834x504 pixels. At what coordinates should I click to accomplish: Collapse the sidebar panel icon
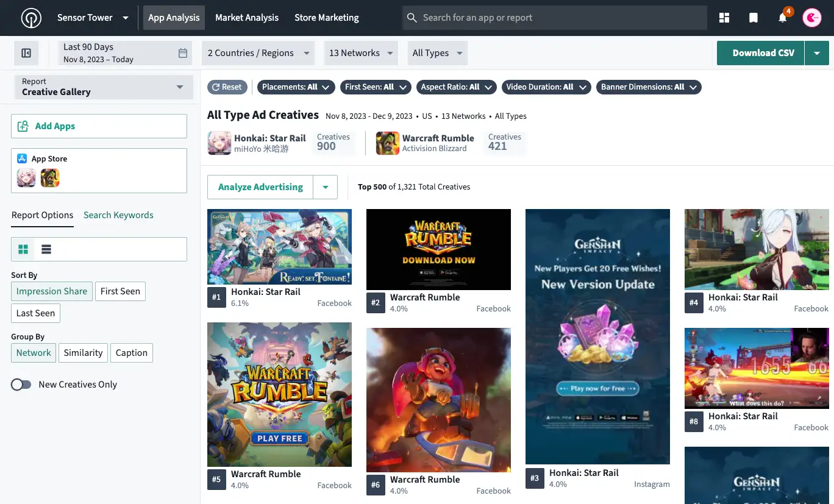[26, 53]
